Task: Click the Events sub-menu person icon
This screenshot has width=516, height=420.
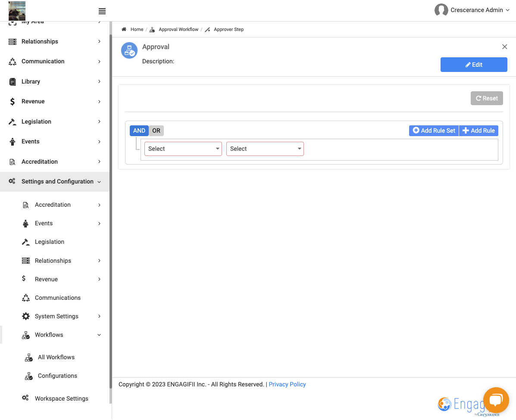Action: click(x=26, y=224)
